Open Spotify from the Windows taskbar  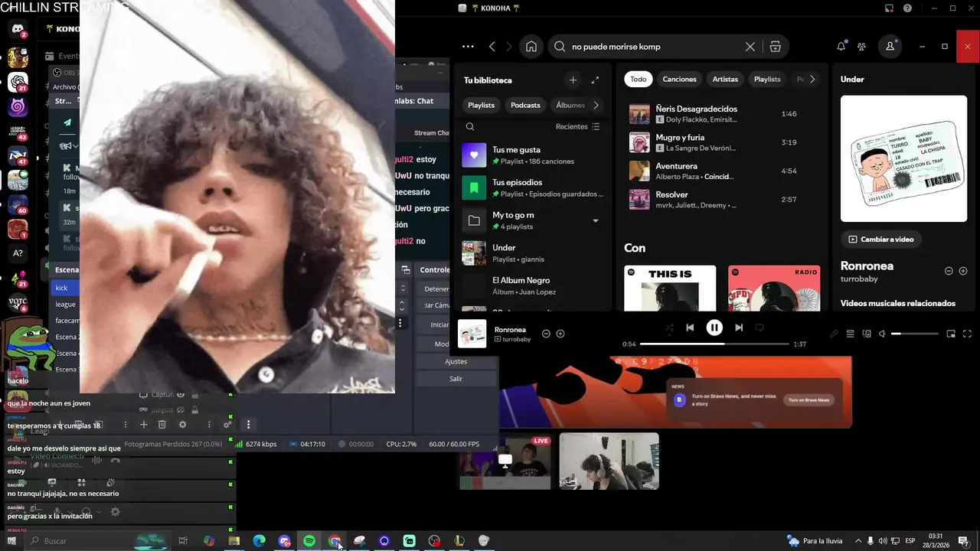click(309, 541)
